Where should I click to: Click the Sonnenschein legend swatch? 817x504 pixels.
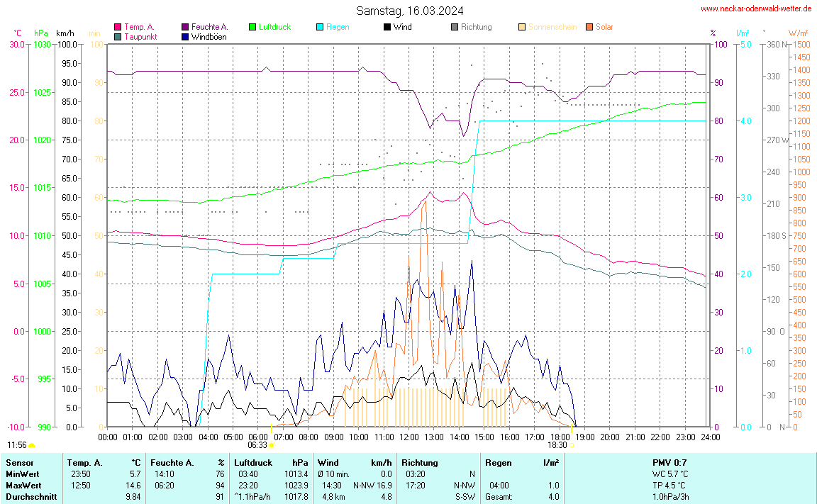point(522,27)
